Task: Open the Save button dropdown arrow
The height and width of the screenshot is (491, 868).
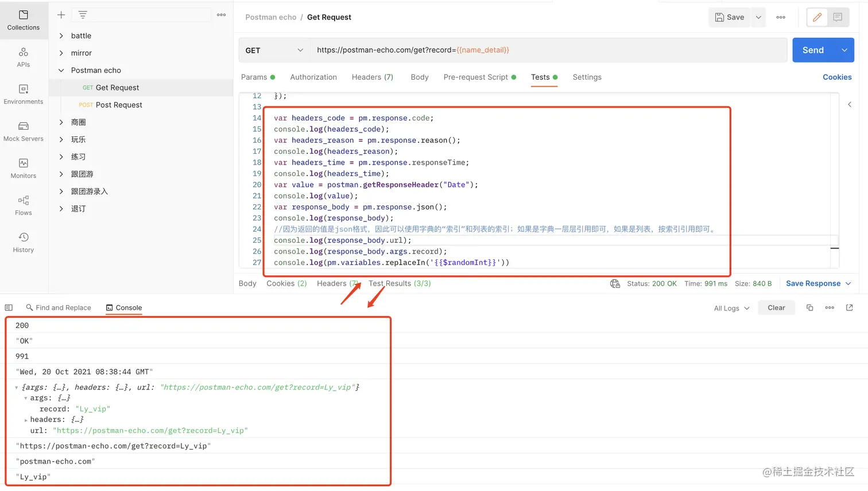Action: pos(758,17)
